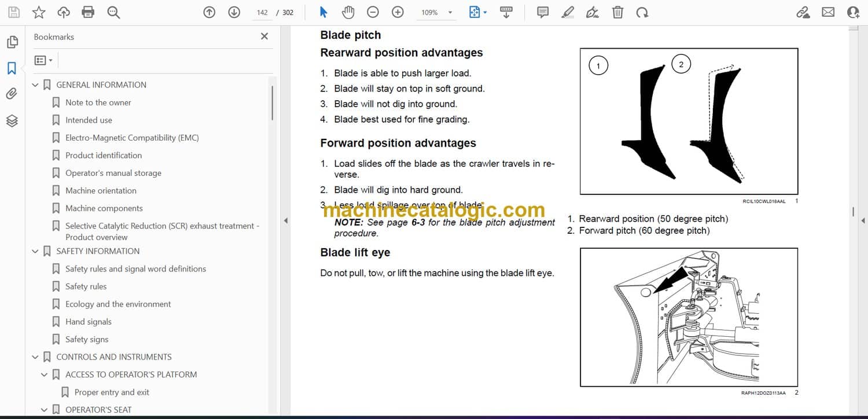The width and height of the screenshot is (868, 419).
Task: Click the scrolling mode keyboard icon
Action: coord(506,12)
